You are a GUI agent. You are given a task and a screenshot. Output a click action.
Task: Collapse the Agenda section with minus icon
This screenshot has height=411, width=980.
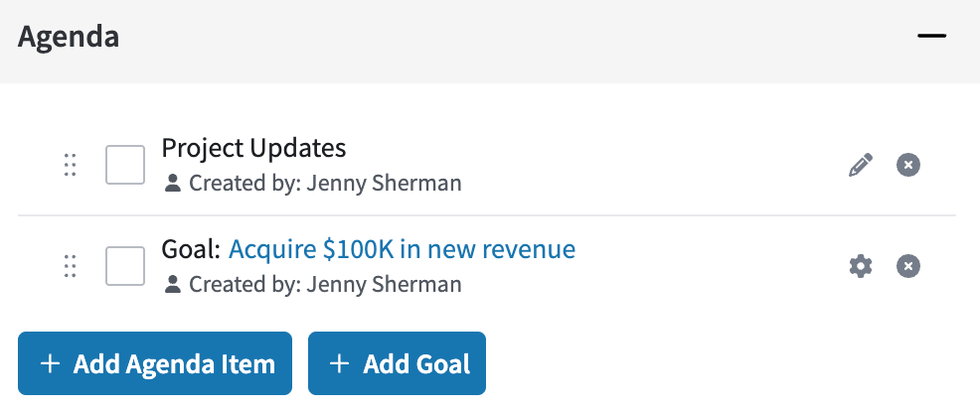(x=931, y=36)
